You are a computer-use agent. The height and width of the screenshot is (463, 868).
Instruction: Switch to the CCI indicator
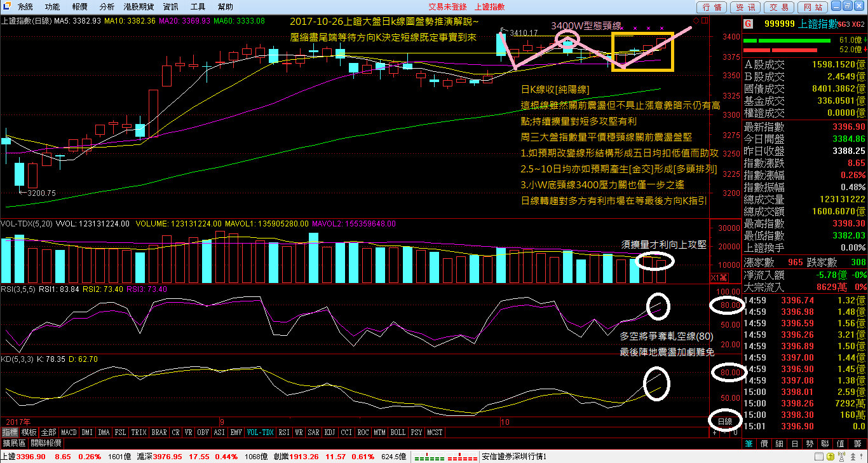[x=346, y=432]
